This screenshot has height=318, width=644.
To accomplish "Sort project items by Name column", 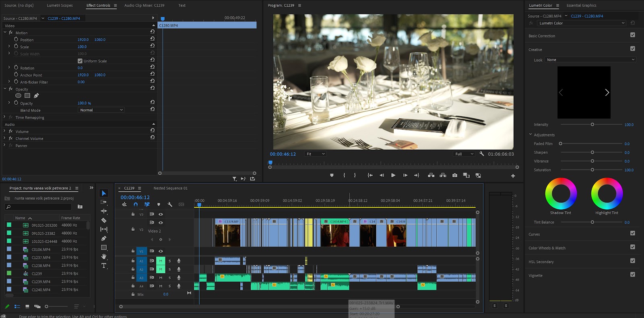I will point(20,218).
